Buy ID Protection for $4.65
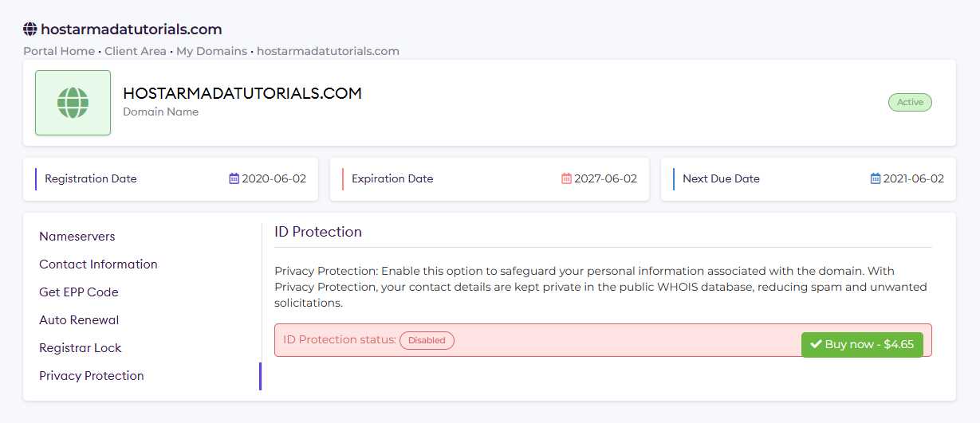Screen dimensions: 980x423 (x=862, y=344)
